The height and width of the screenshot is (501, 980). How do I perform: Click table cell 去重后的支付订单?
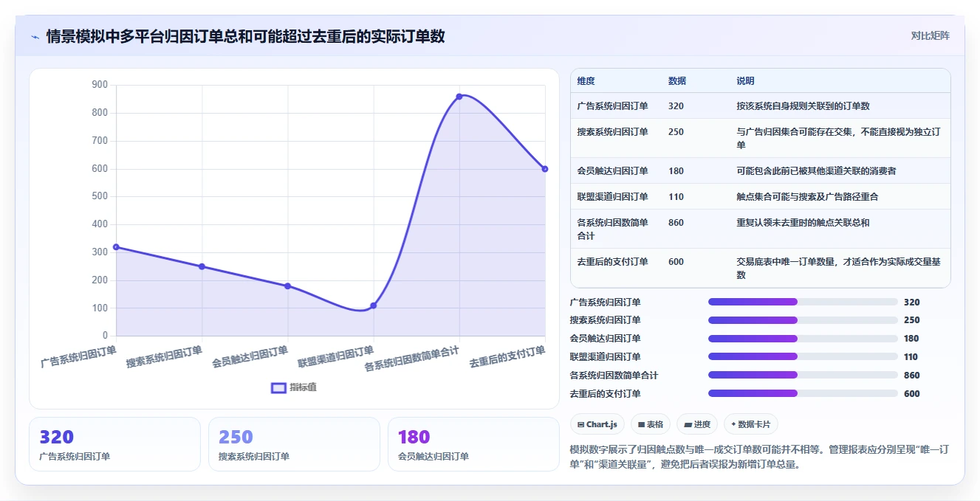pos(613,262)
